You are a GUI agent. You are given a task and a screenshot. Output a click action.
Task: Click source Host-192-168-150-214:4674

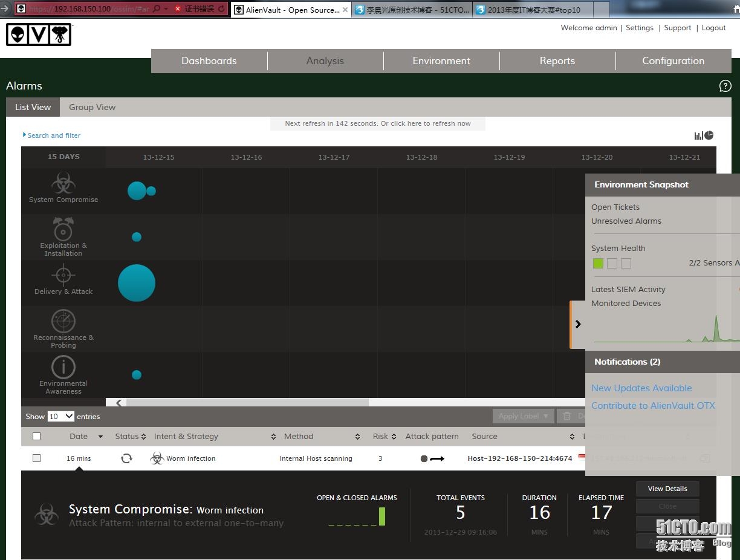520,458
